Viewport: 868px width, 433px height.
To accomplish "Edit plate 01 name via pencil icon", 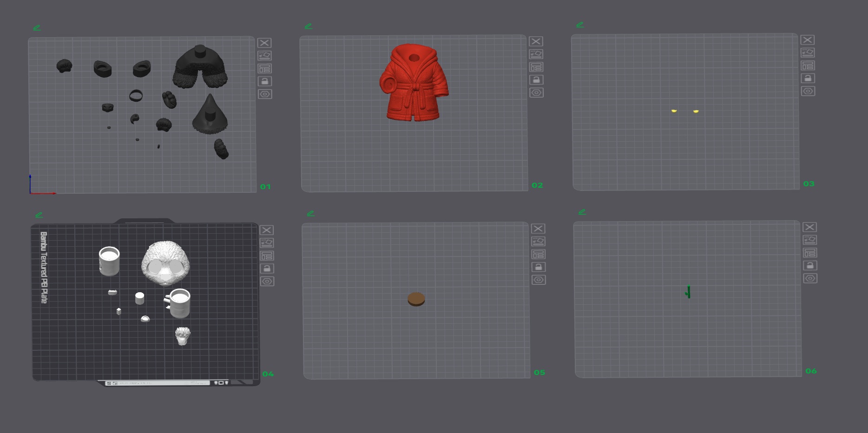I will [37, 28].
